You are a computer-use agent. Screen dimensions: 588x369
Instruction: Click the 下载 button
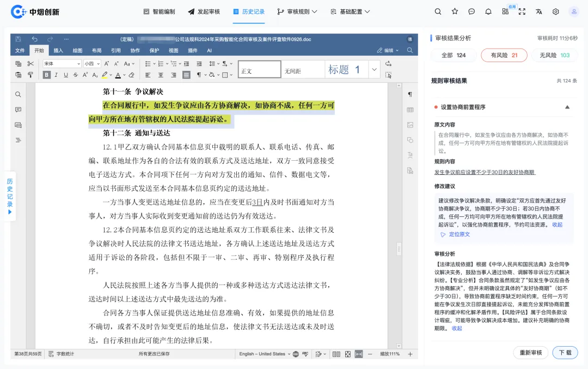[565, 353]
